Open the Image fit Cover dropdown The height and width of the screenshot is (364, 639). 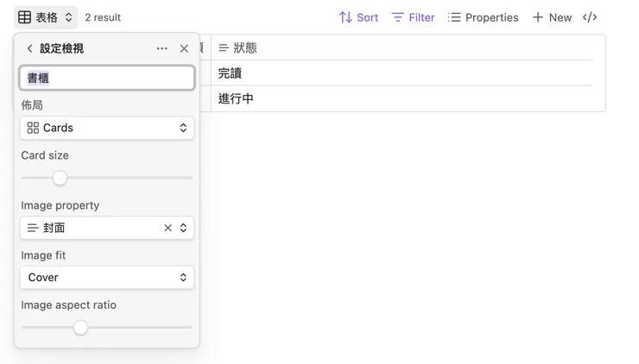(x=107, y=278)
